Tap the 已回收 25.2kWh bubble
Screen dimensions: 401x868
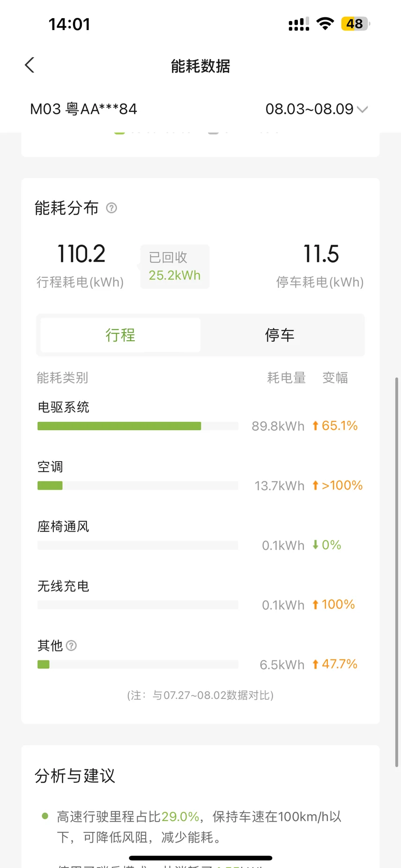click(174, 266)
